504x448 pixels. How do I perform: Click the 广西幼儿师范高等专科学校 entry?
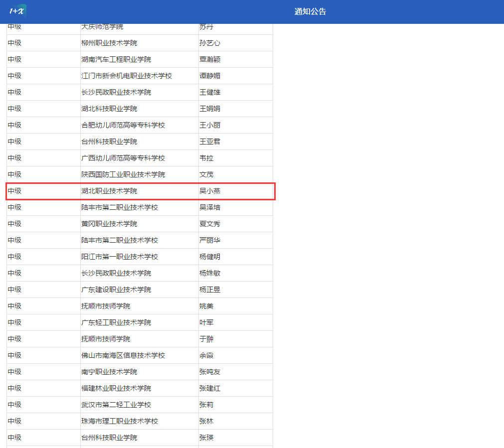(123, 158)
